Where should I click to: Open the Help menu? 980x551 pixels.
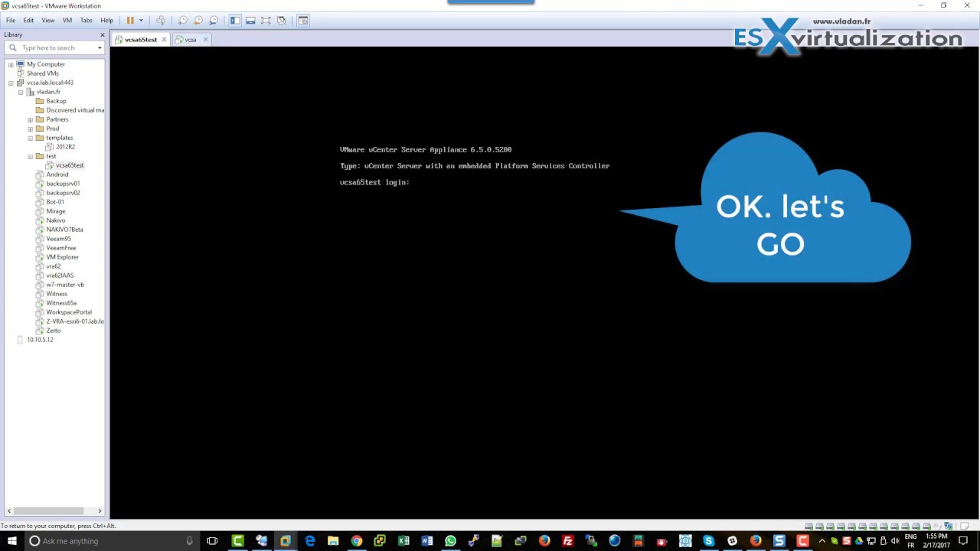tap(106, 21)
